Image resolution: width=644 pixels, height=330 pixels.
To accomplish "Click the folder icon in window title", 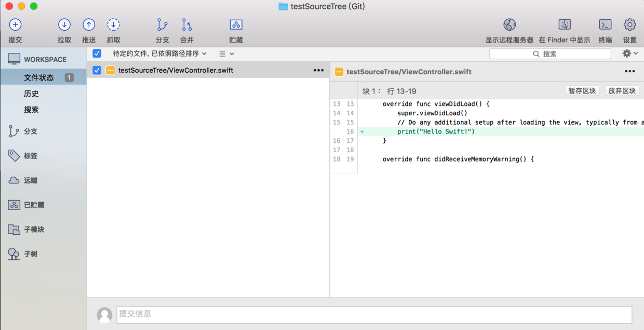I will [283, 6].
